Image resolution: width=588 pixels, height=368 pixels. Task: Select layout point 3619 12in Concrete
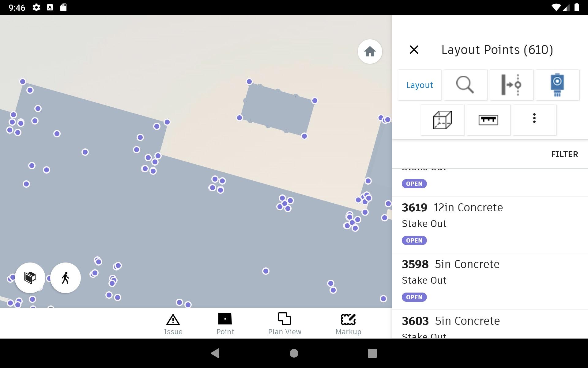click(x=490, y=225)
